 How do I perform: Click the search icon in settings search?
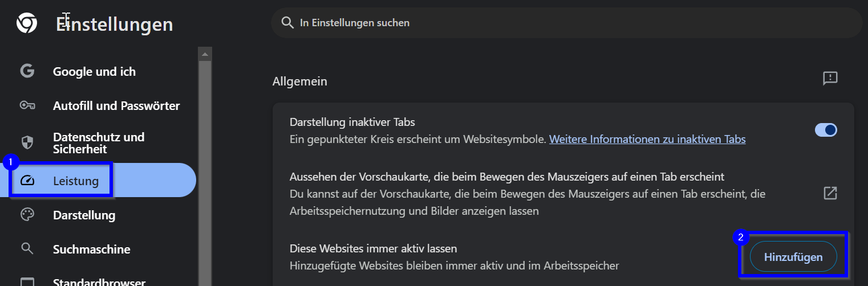pos(287,23)
